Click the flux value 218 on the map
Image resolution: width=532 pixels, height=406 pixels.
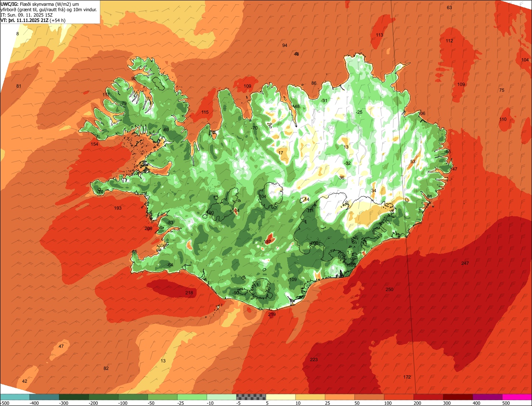point(189,293)
